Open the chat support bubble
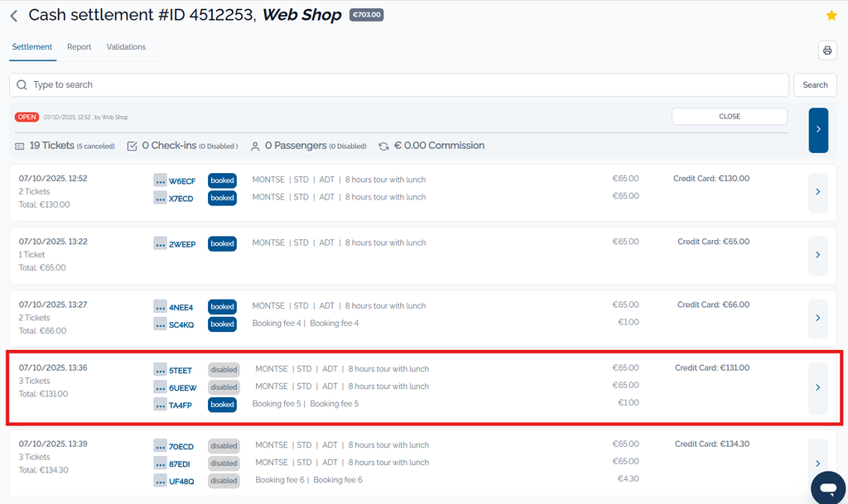Image resolution: width=848 pixels, height=504 pixels. click(826, 488)
